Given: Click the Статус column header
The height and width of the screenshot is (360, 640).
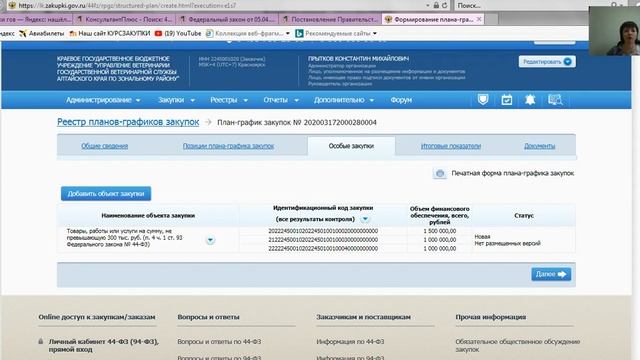Looking at the screenshot, I should (x=524, y=215).
